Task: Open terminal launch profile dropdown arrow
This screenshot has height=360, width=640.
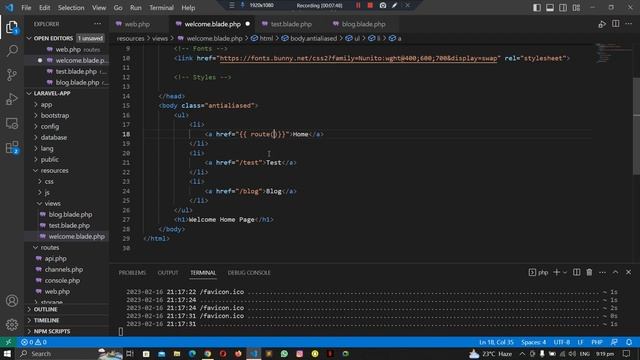Action: (565, 272)
